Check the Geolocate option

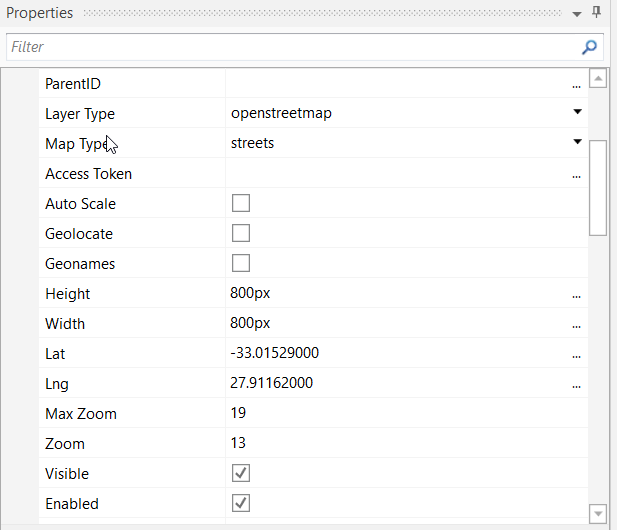(241, 234)
